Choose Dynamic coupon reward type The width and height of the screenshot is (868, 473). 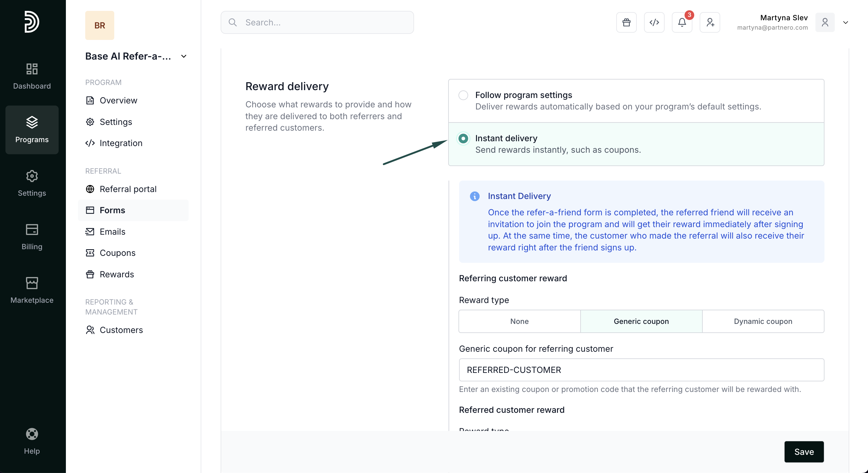tap(763, 321)
